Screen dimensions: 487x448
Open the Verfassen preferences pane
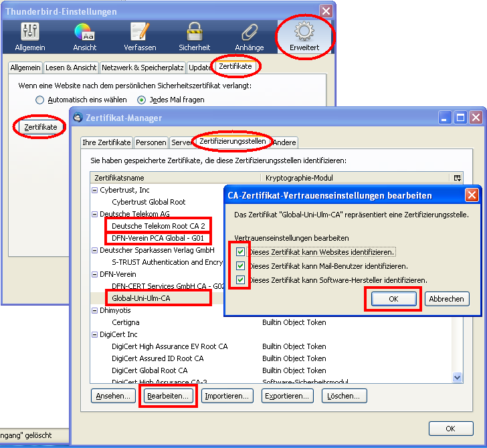(x=140, y=37)
